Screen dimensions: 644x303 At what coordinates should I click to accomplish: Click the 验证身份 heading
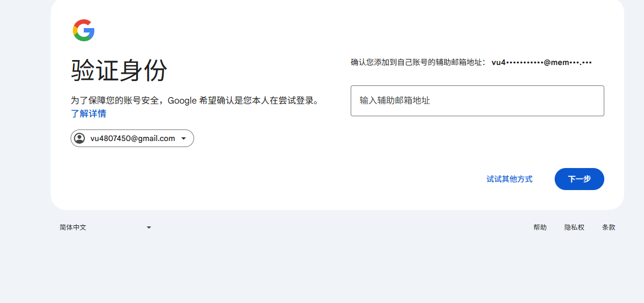coord(119,71)
